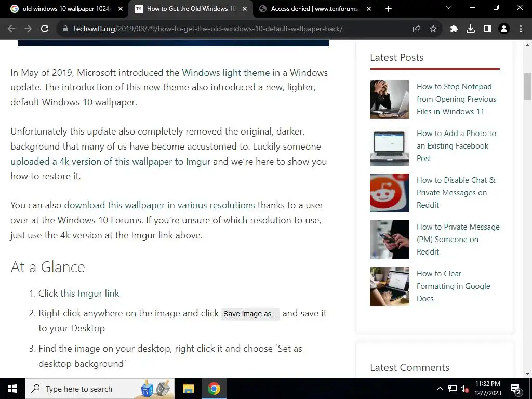Open Chrome downloads tray
Screen dimensions: 532x399
pos(471,29)
